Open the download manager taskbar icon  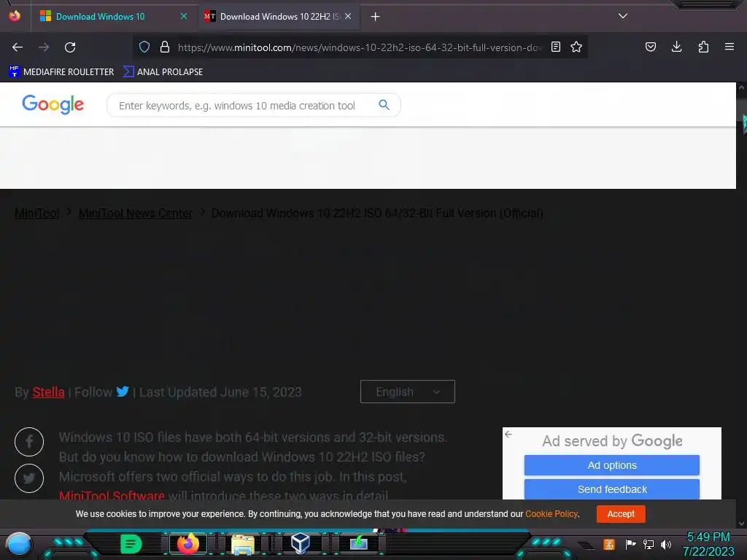tap(359, 543)
